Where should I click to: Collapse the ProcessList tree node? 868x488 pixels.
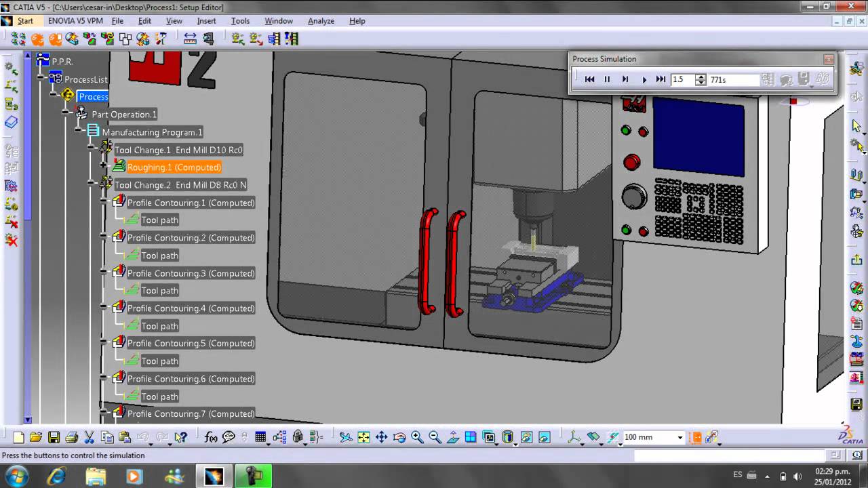tap(41, 79)
